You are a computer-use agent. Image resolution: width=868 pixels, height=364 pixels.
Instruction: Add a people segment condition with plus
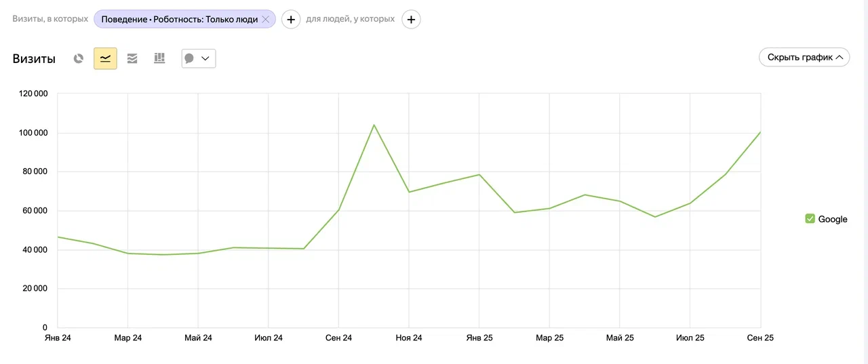click(x=411, y=20)
